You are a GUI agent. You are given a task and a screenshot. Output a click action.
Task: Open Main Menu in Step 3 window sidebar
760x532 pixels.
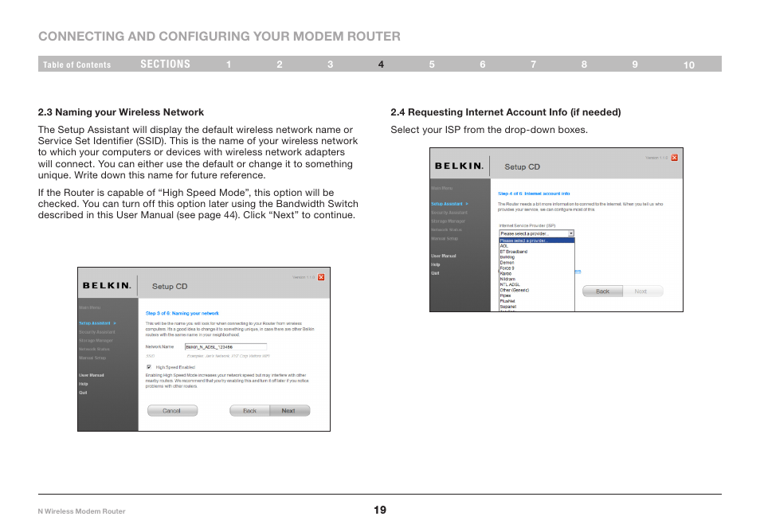pos(90,307)
